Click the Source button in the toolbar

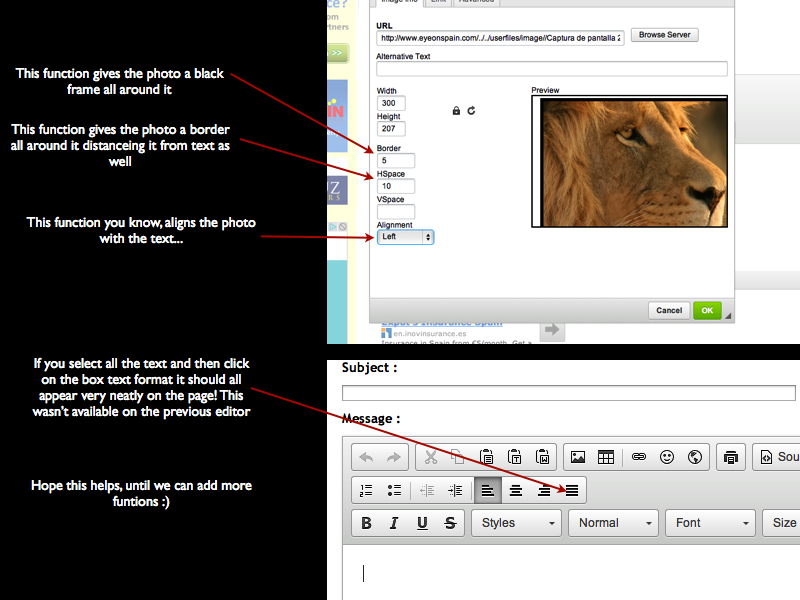coord(777,457)
